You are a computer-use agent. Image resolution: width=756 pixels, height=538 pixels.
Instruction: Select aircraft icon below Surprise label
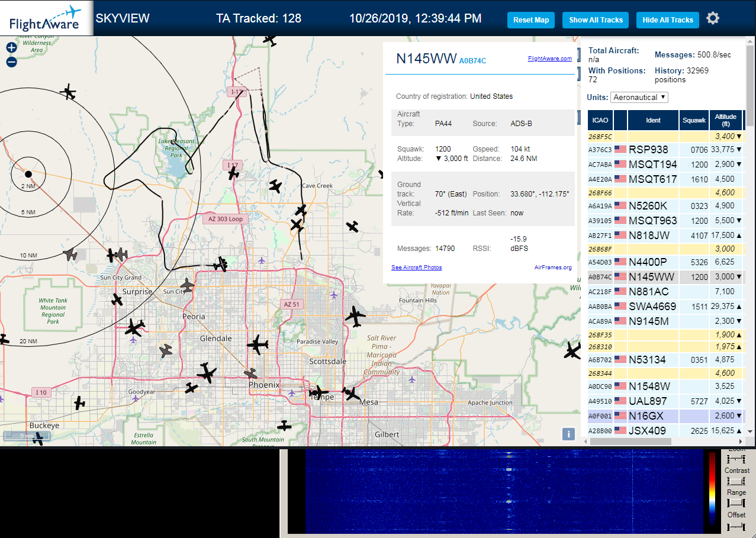117,300
